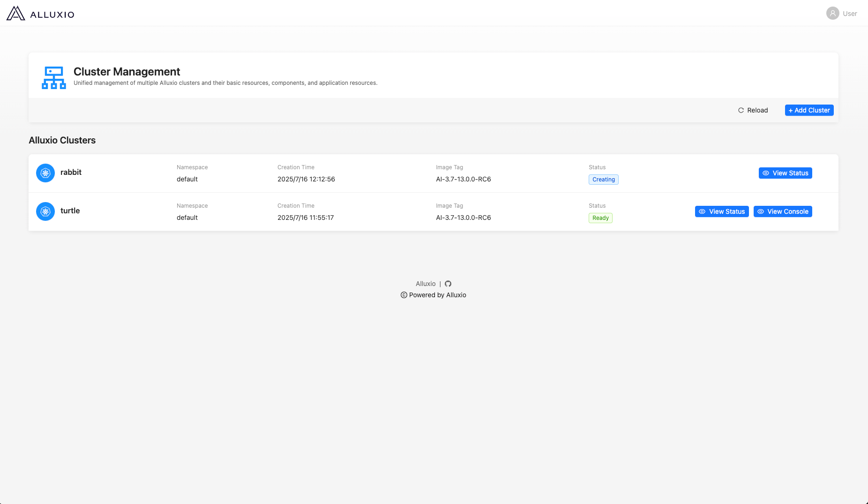Select the turtle cluster name
Viewport: 868px width, 504px height.
click(x=70, y=211)
